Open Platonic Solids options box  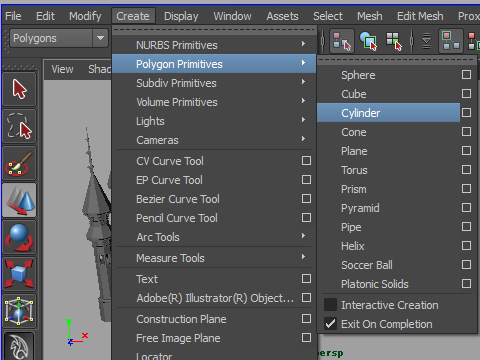[x=466, y=284]
